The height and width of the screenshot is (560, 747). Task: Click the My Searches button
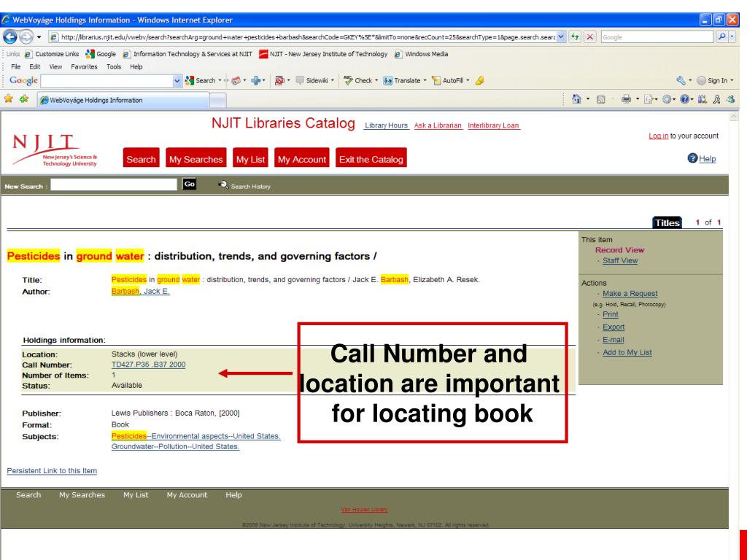[x=196, y=158]
